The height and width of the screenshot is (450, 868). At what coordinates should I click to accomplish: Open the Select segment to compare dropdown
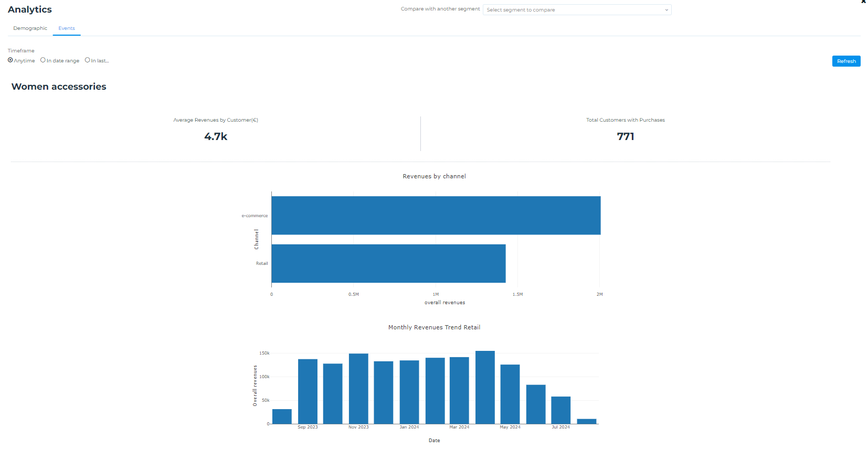pyautogui.click(x=577, y=10)
